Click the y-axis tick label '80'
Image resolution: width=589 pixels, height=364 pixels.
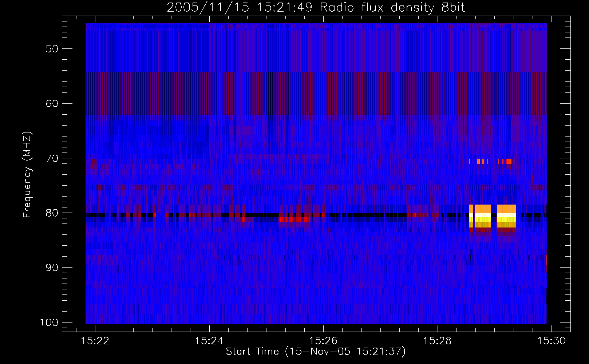click(x=52, y=213)
